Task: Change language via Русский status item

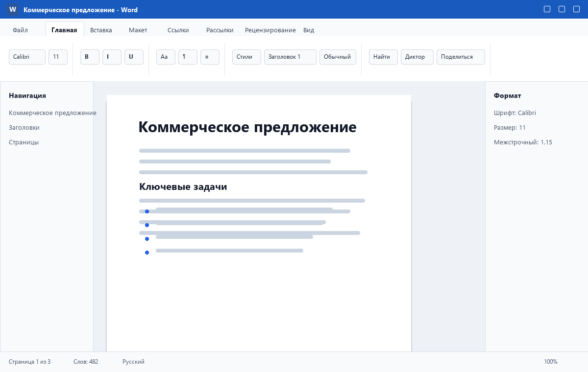Action: 133,362
